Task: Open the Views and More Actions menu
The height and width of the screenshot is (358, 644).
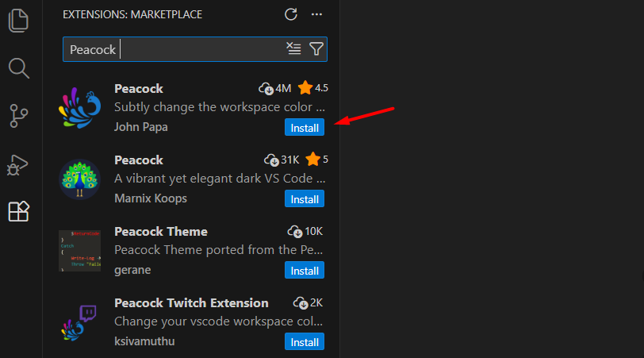Action: pos(316,14)
